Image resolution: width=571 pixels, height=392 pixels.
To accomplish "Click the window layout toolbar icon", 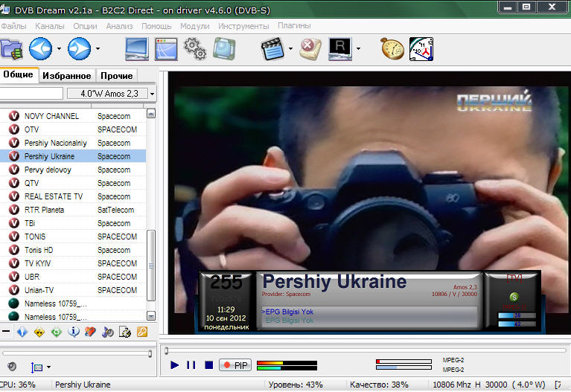I will coord(166,49).
